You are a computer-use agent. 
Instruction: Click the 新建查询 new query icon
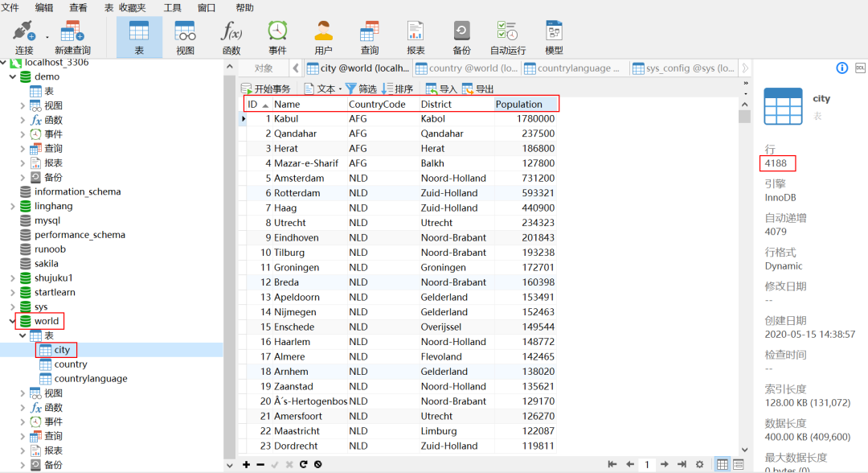pyautogui.click(x=72, y=38)
